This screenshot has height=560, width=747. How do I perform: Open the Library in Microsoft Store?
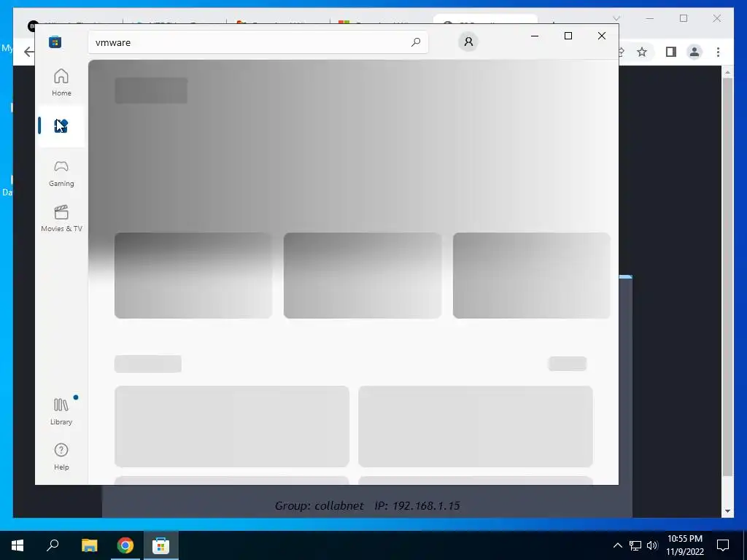(x=61, y=411)
